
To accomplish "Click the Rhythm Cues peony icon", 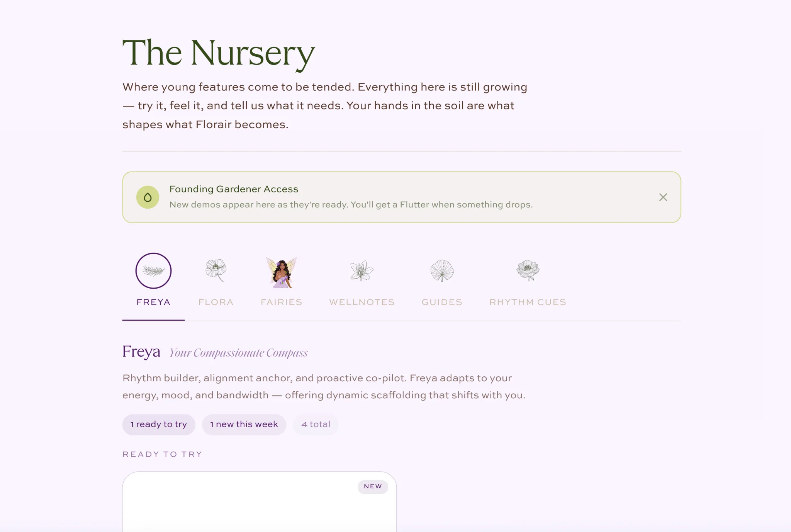I will [527, 270].
